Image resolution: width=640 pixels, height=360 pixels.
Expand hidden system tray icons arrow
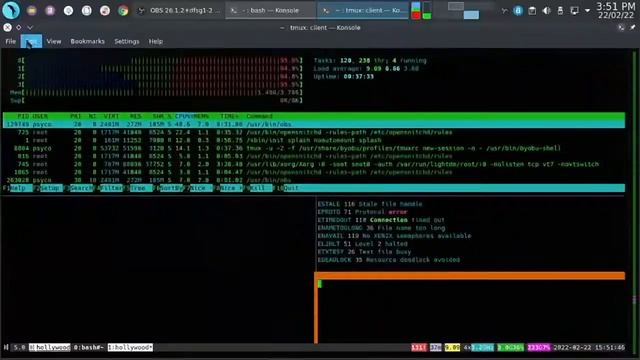coord(587,11)
